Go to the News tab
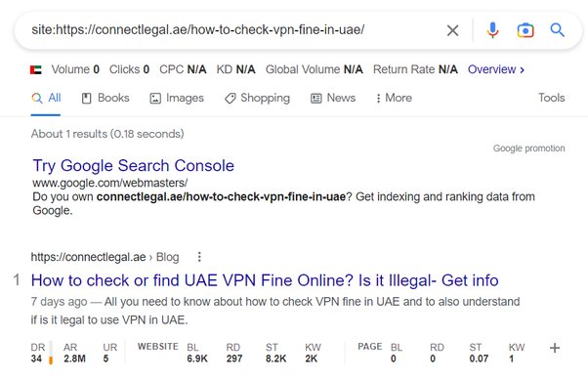Screen dimensions: 588x381 pyautogui.click(x=333, y=98)
